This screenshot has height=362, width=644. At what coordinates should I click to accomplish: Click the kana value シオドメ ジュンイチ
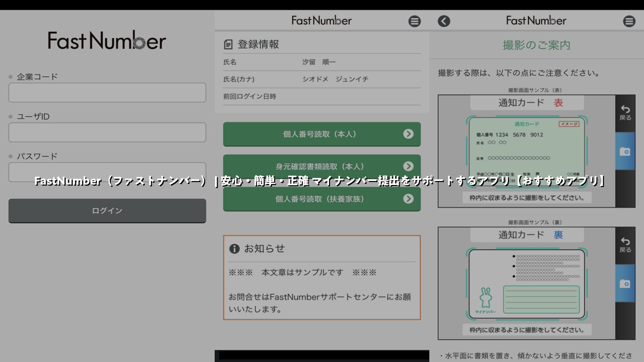[x=335, y=79]
